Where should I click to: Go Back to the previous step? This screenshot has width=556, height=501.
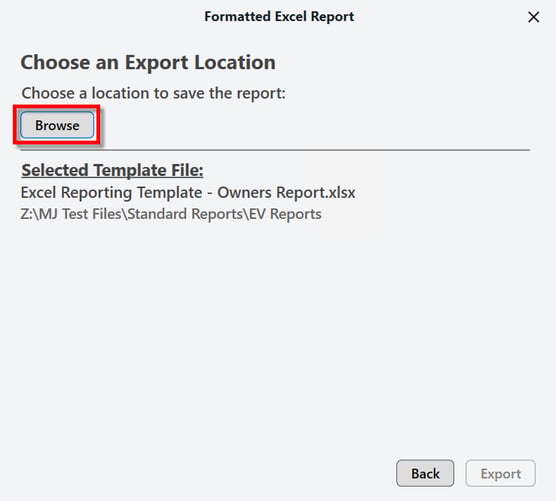coord(425,473)
